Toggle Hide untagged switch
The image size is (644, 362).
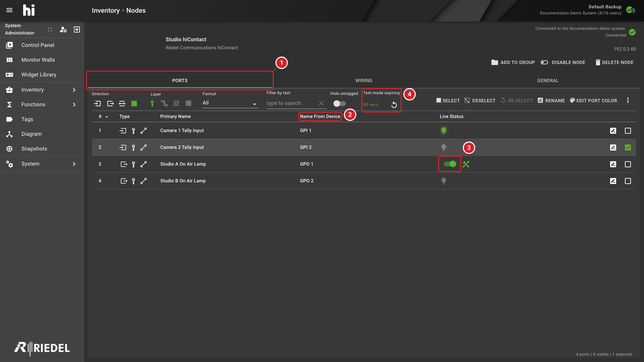click(x=339, y=104)
